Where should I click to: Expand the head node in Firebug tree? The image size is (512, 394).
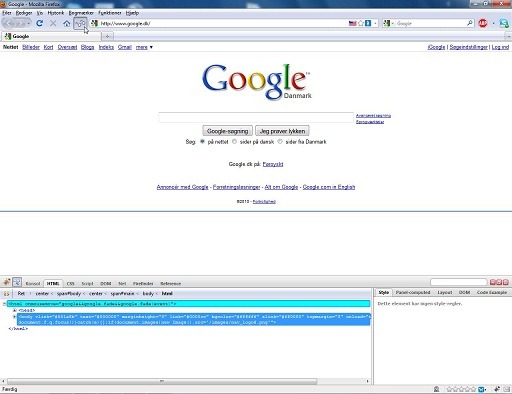14,310
